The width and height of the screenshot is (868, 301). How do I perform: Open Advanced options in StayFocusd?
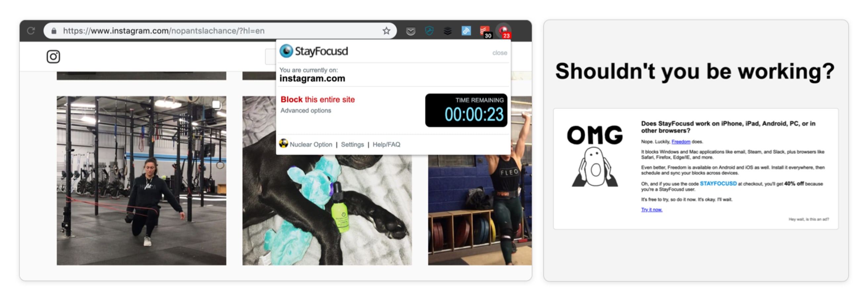click(306, 110)
